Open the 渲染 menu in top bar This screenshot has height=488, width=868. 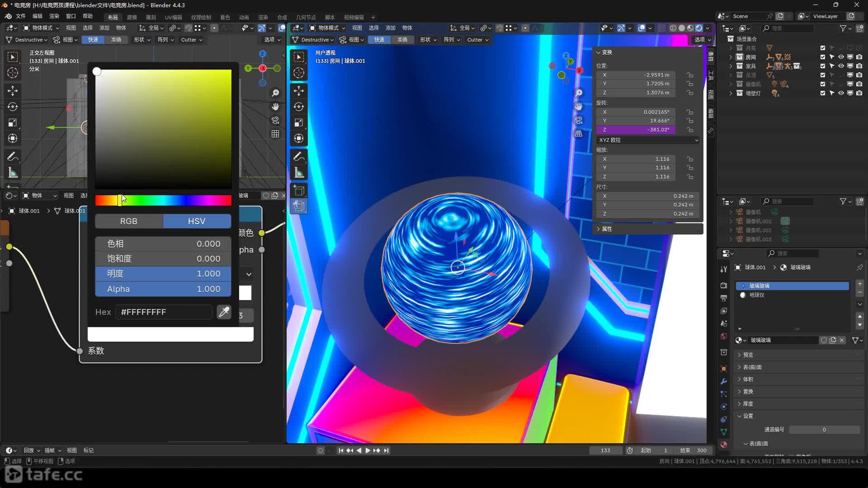(54, 16)
